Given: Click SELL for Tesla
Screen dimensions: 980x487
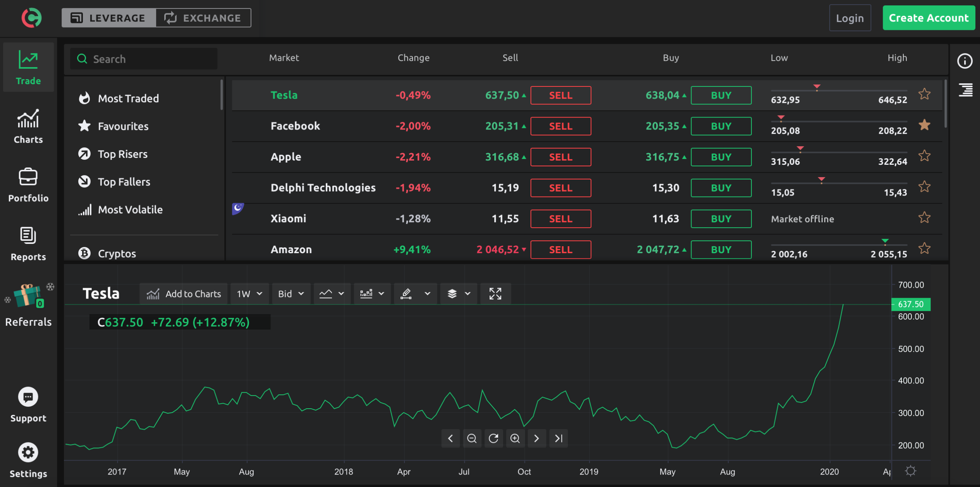Looking at the screenshot, I should point(560,95).
